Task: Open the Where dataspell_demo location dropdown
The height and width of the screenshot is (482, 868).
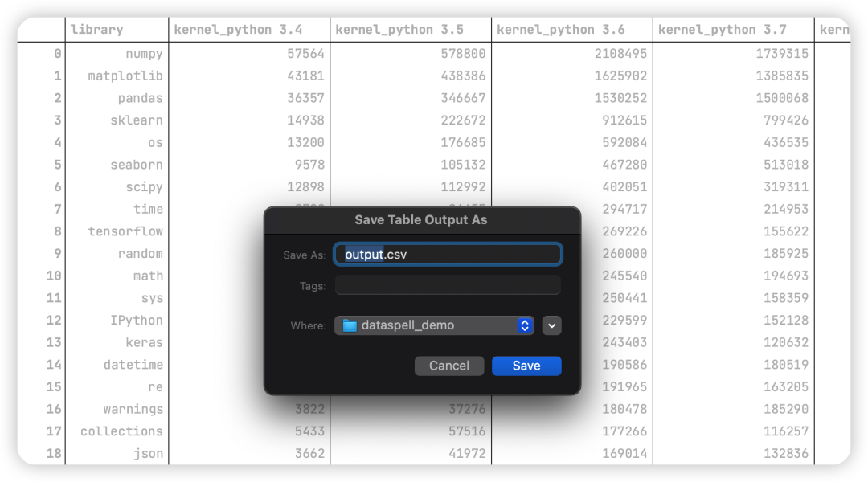Action: click(434, 325)
